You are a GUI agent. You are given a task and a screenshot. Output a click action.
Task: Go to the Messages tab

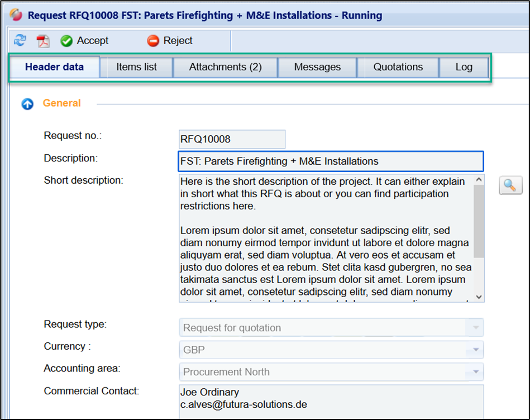pyautogui.click(x=317, y=67)
